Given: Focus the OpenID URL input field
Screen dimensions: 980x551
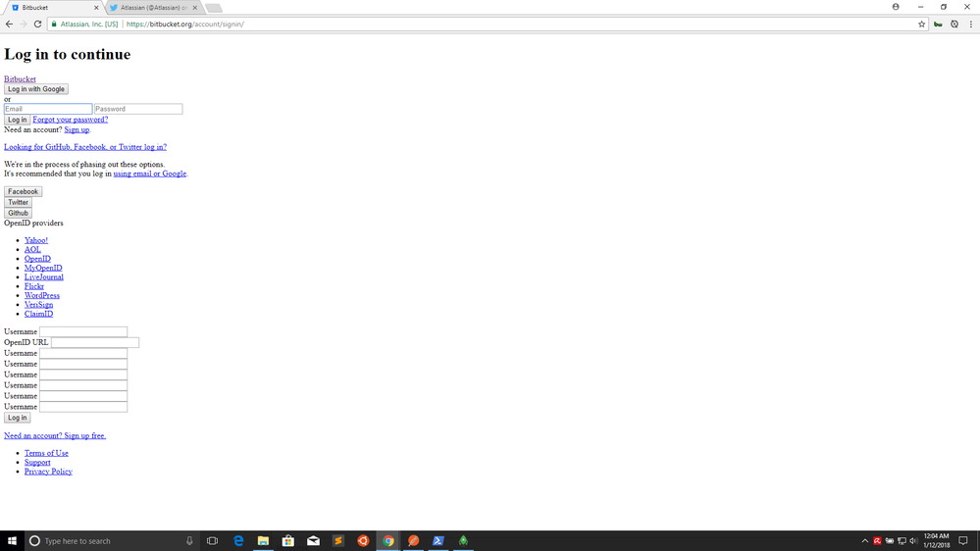Looking at the screenshot, I should [95, 342].
